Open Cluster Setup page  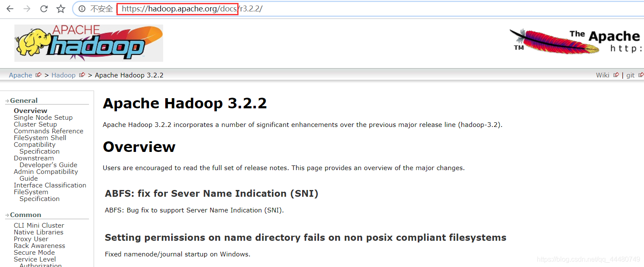35,124
